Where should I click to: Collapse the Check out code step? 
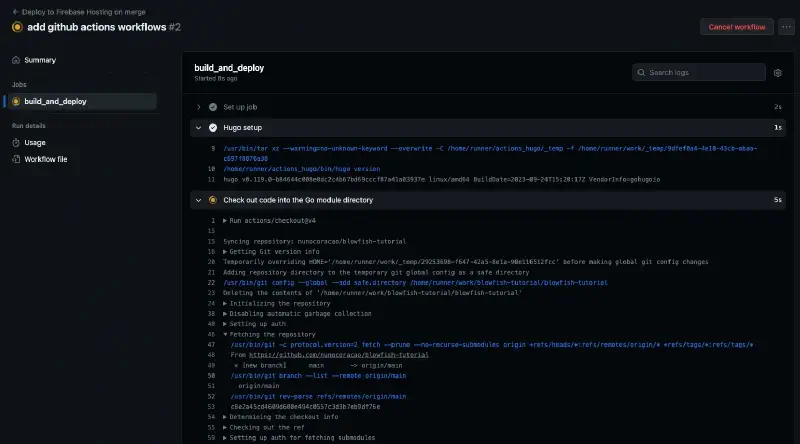pyautogui.click(x=199, y=200)
